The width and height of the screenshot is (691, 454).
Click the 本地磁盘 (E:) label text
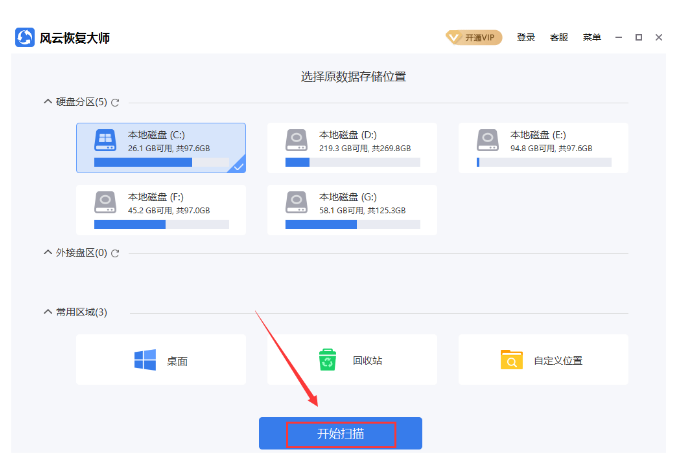click(539, 135)
